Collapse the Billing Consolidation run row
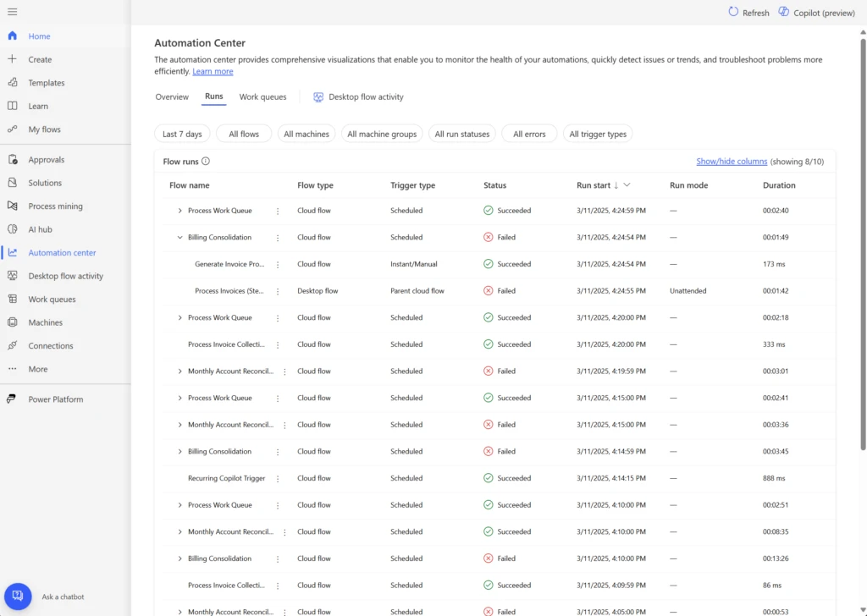This screenshot has width=867, height=616. click(x=179, y=237)
